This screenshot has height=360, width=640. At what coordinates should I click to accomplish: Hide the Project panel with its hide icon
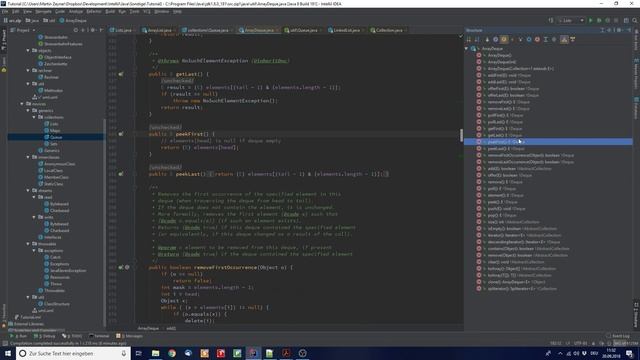click(x=101, y=30)
